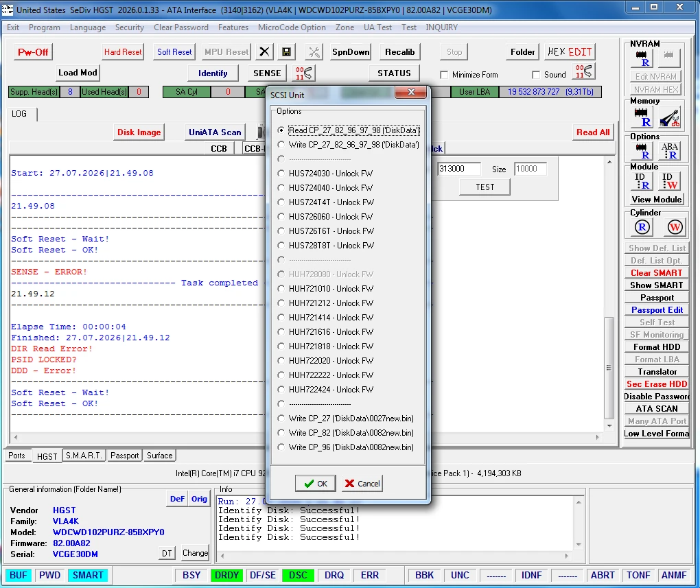This screenshot has width=700, height=588.
Task: Click the Cylinder write W circle icon
Action: click(675, 227)
